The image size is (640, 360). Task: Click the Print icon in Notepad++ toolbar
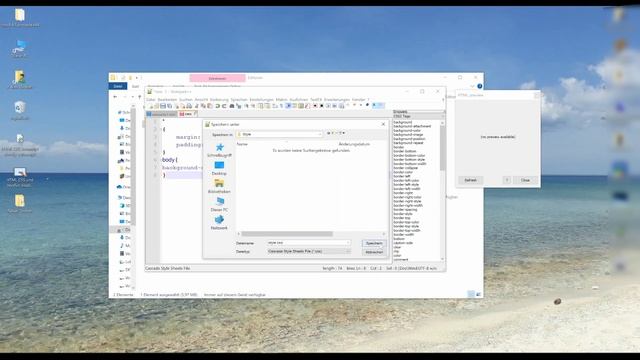tap(189, 106)
